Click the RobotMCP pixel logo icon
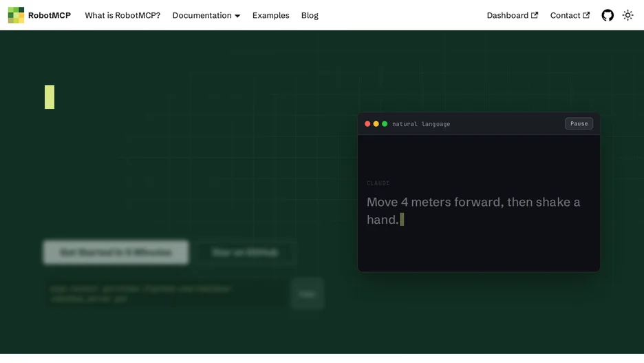The height and width of the screenshot is (363, 644). [x=16, y=15]
